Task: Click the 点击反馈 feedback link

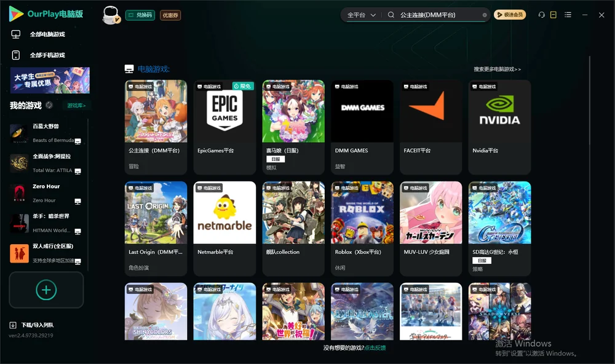Action: point(375,347)
